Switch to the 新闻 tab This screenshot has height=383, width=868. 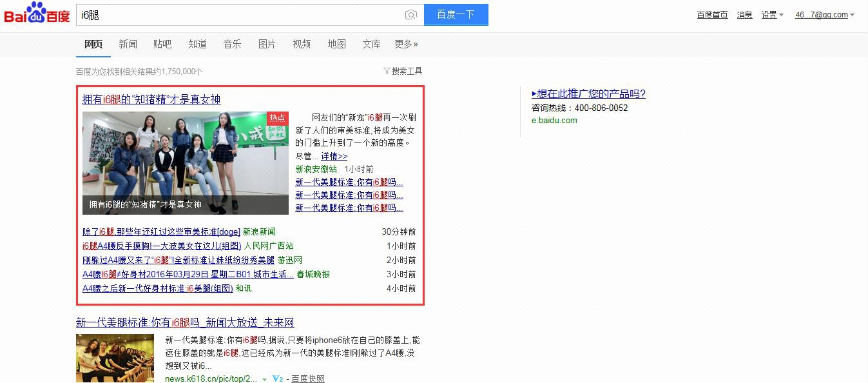128,44
